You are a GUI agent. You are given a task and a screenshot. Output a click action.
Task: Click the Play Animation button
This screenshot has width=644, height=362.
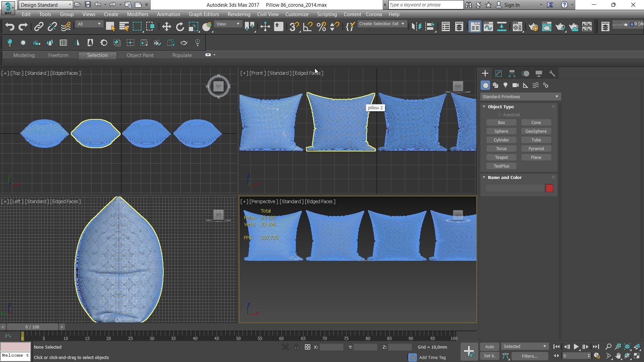click(576, 347)
